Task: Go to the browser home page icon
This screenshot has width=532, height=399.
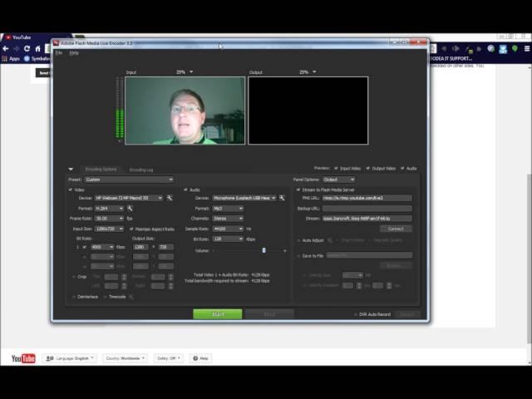Action: pyautogui.click(x=37, y=48)
